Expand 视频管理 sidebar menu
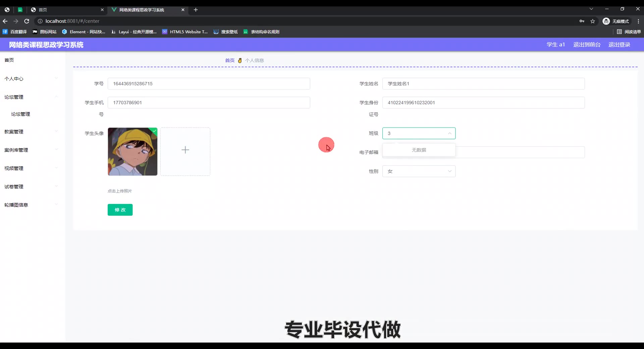This screenshot has width=644, height=349. [x=30, y=168]
